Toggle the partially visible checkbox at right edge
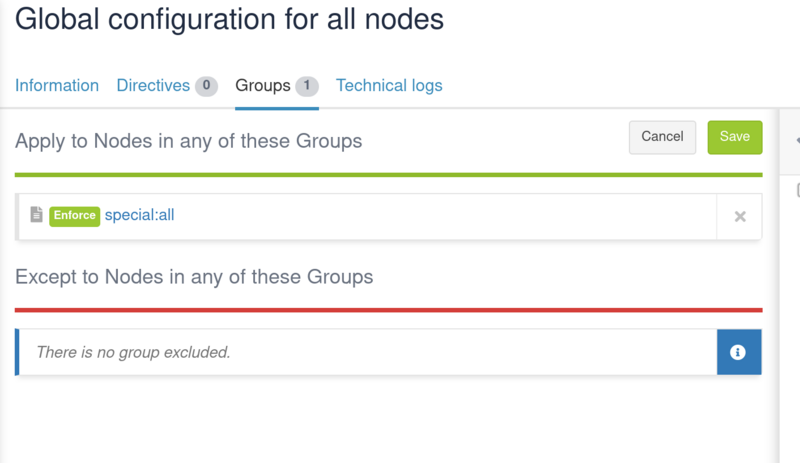The height and width of the screenshot is (463, 800). (x=798, y=190)
